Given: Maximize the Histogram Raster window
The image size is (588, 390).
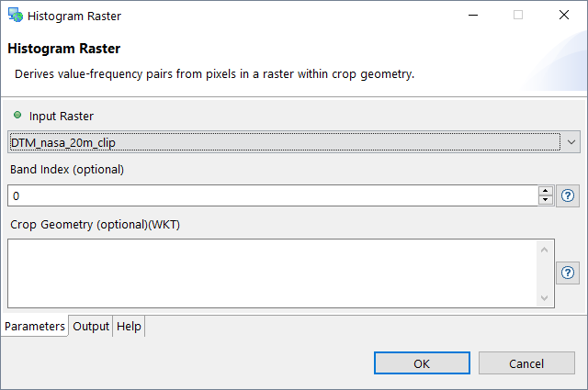Looking at the screenshot, I should pos(518,16).
